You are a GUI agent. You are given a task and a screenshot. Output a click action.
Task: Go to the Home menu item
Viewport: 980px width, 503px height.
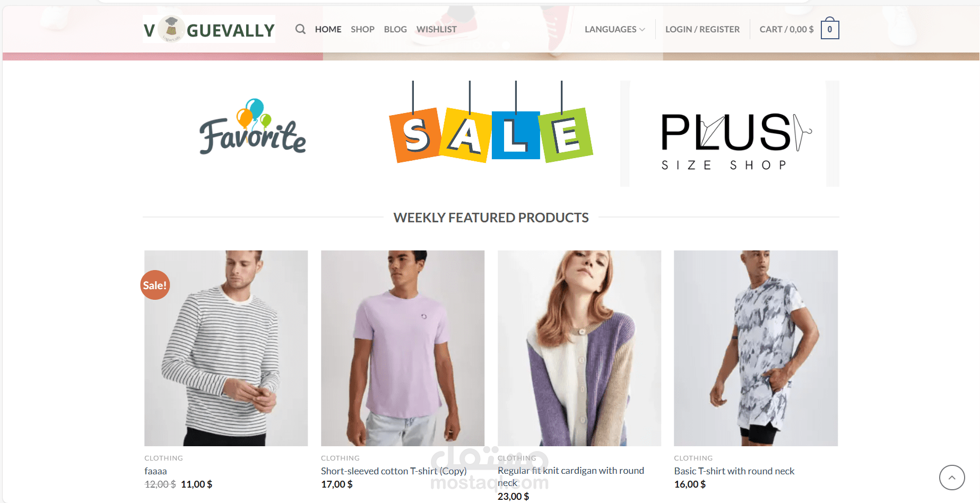pos(328,29)
